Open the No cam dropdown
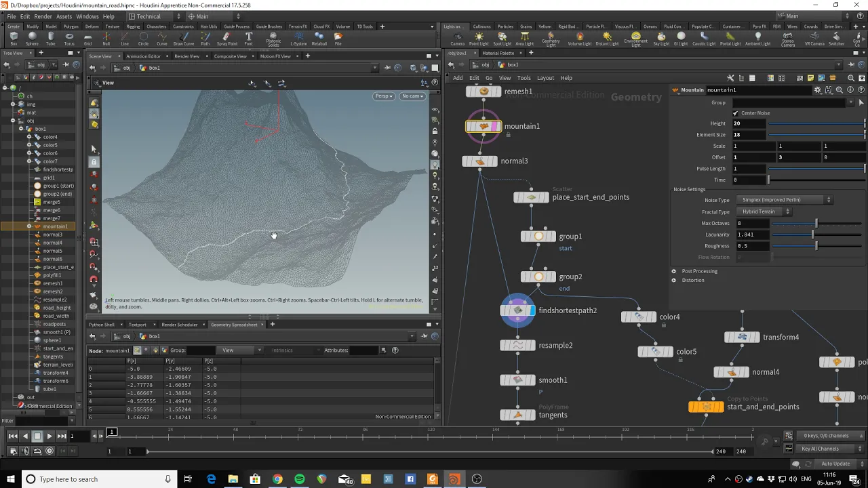This screenshot has height=488, width=868. [413, 96]
